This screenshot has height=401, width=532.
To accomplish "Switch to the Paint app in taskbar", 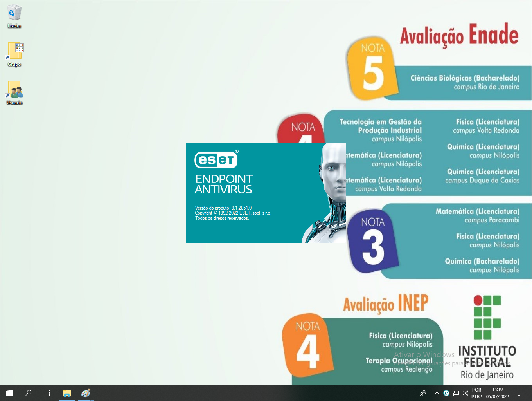I will pyautogui.click(x=86, y=393).
